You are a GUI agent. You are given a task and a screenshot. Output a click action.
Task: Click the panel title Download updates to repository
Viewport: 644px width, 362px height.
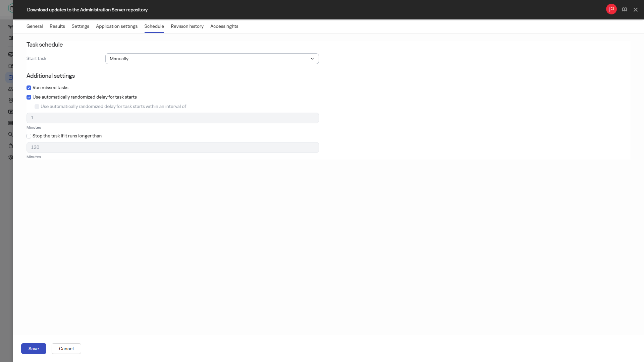click(x=87, y=10)
